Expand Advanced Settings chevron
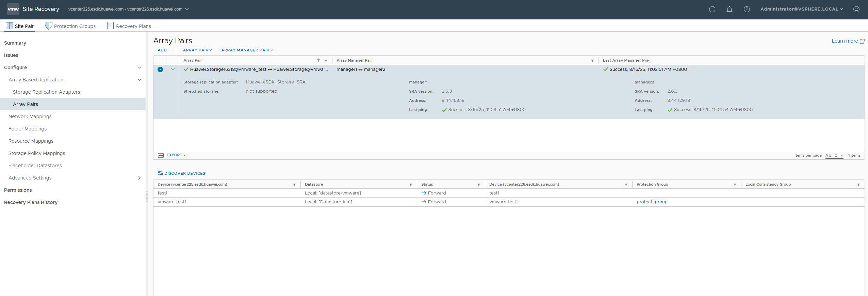 click(139, 178)
